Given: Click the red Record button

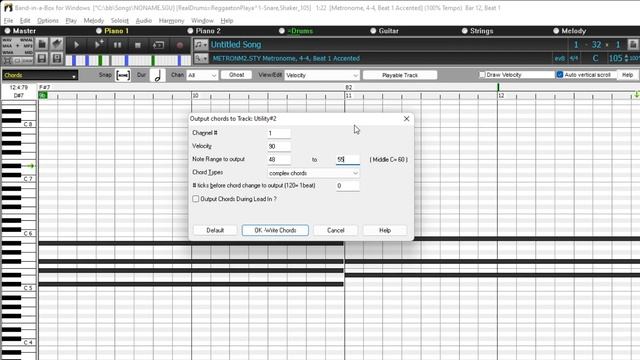Looking at the screenshot, I should click(180, 45).
